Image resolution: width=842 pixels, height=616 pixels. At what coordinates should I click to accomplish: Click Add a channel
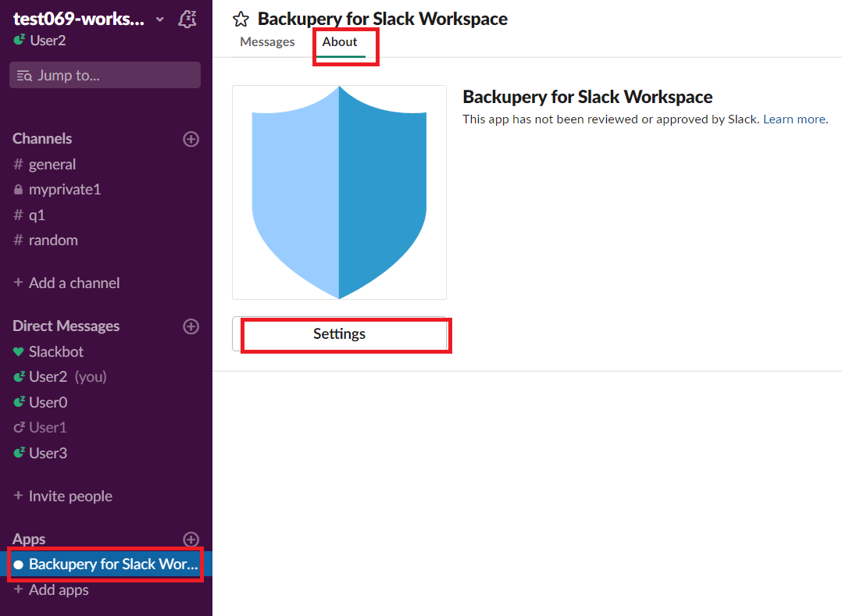(x=73, y=283)
